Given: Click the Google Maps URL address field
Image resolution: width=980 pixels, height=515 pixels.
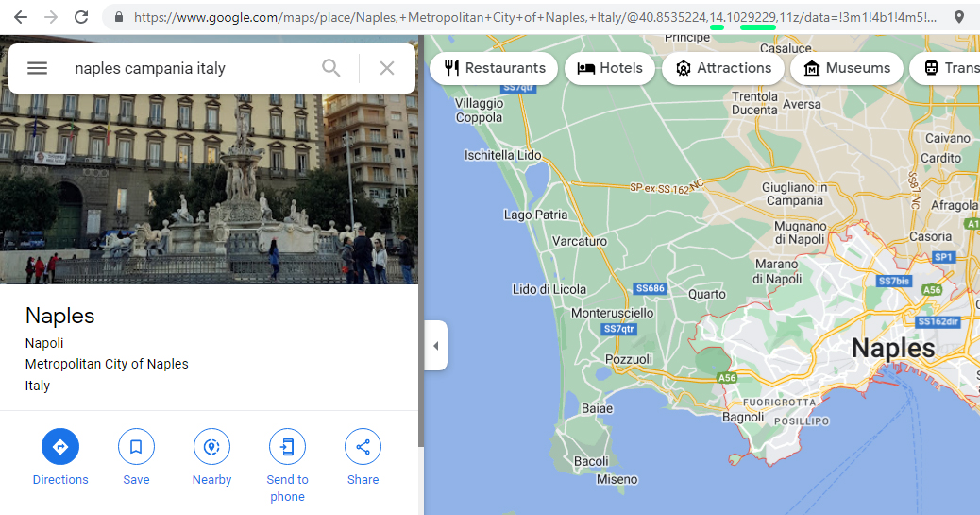Looking at the screenshot, I should coord(534,18).
